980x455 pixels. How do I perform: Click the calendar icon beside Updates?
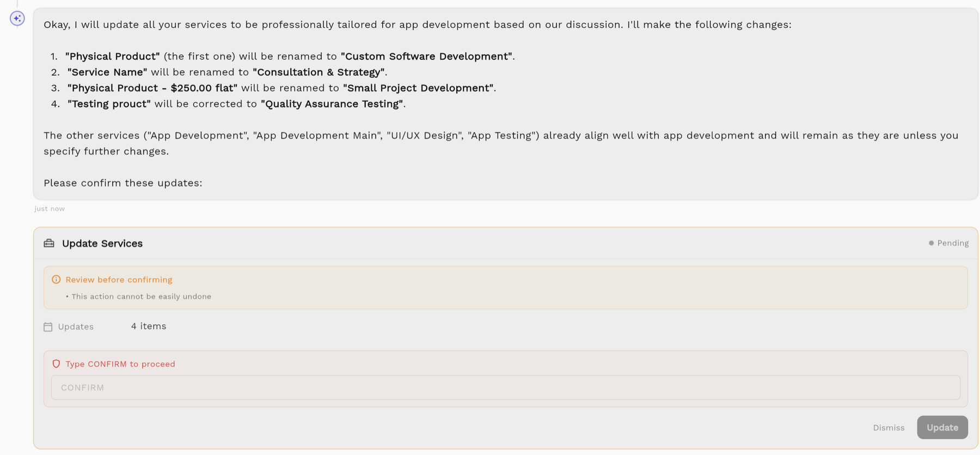pyautogui.click(x=48, y=327)
